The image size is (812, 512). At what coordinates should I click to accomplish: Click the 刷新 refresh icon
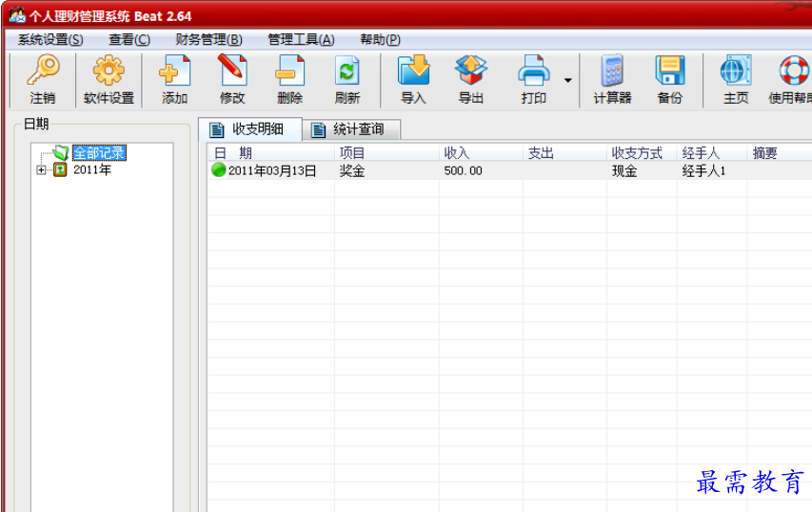(347, 69)
